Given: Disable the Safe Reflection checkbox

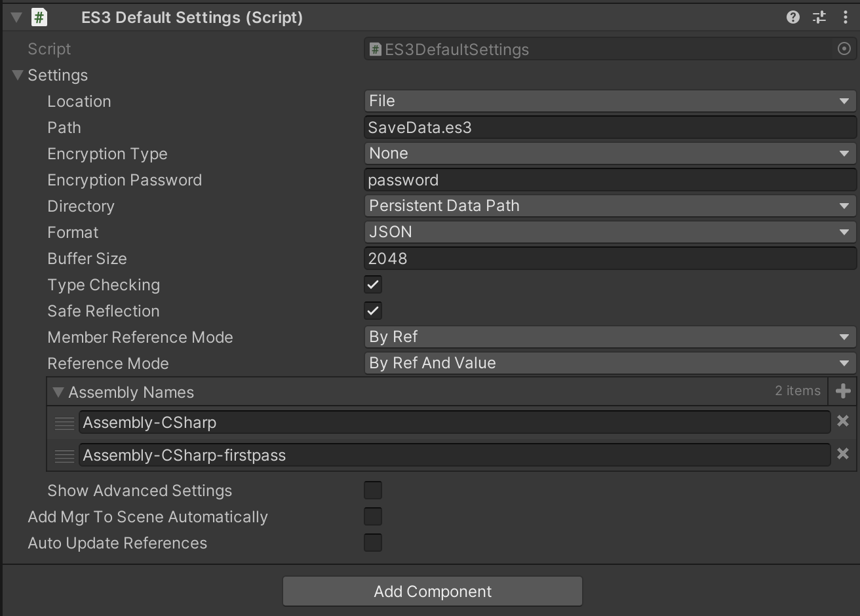Looking at the screenshot, I should [373, 311].
